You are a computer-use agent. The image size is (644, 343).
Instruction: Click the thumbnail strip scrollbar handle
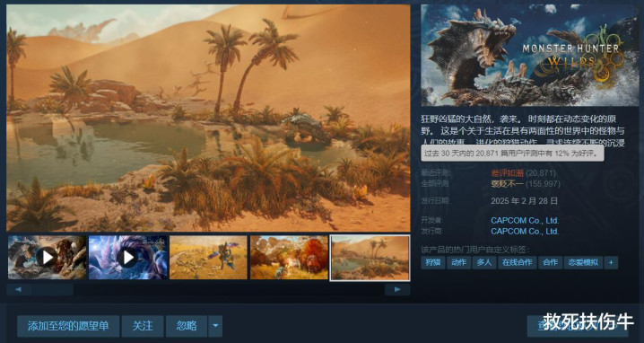coord(53,289)
